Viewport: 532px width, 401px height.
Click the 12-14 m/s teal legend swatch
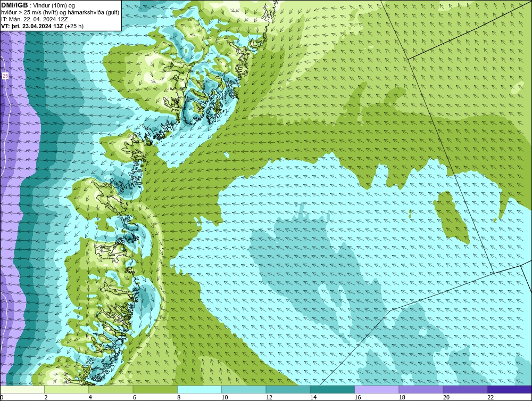288,389
